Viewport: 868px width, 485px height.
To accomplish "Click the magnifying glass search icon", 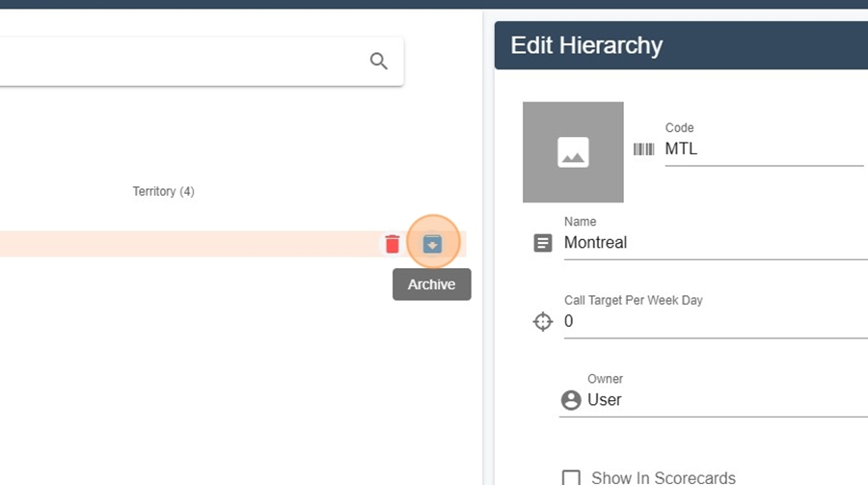I will click(379, 61).
